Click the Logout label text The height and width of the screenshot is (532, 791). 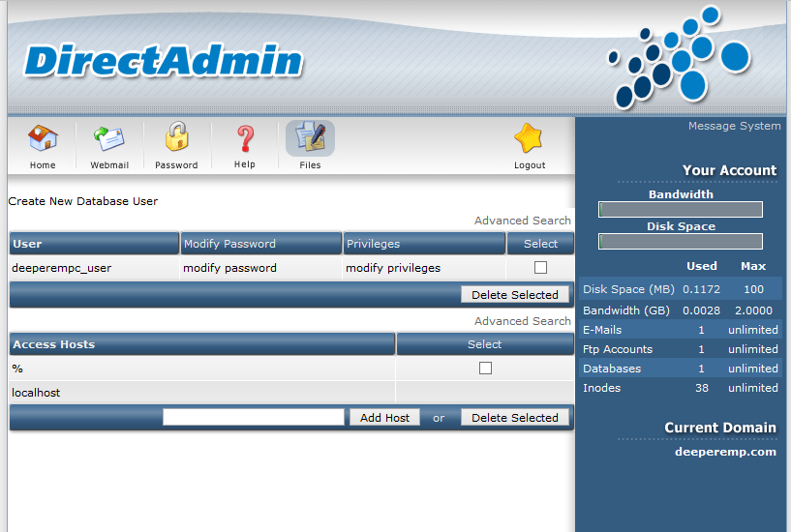530,165
